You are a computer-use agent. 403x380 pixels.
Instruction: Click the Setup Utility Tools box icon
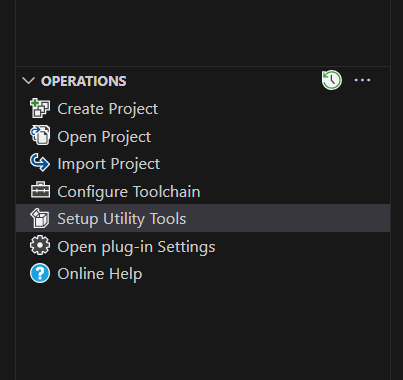(x=40, y=218)
